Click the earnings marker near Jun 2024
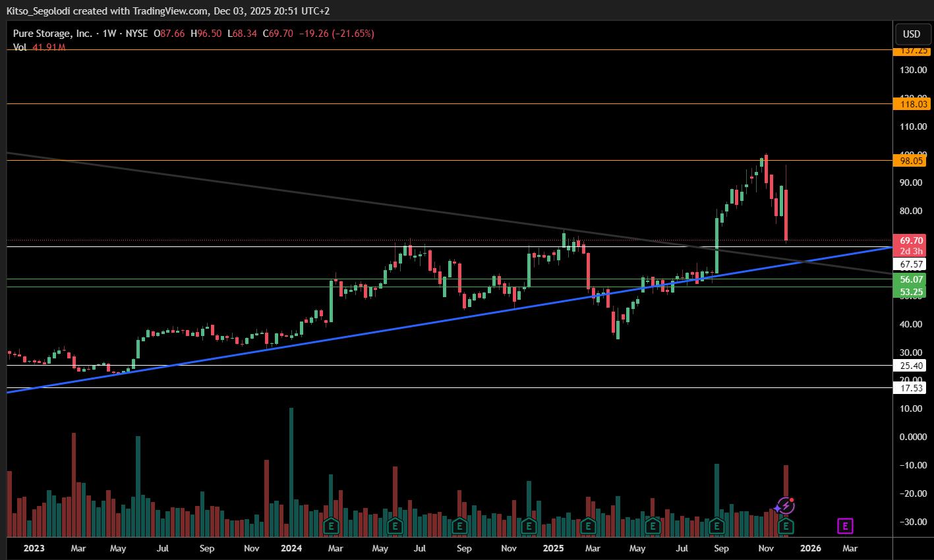Image resolution: width=934 pixels, height=560 pixels. [395, 526]
